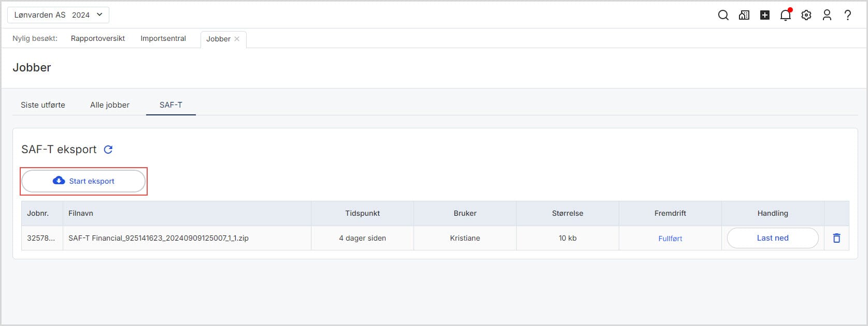Viewport: 868px width, 326px height.
Task: Delete the SAF-T export job row
Action: (x=836, y=238)
